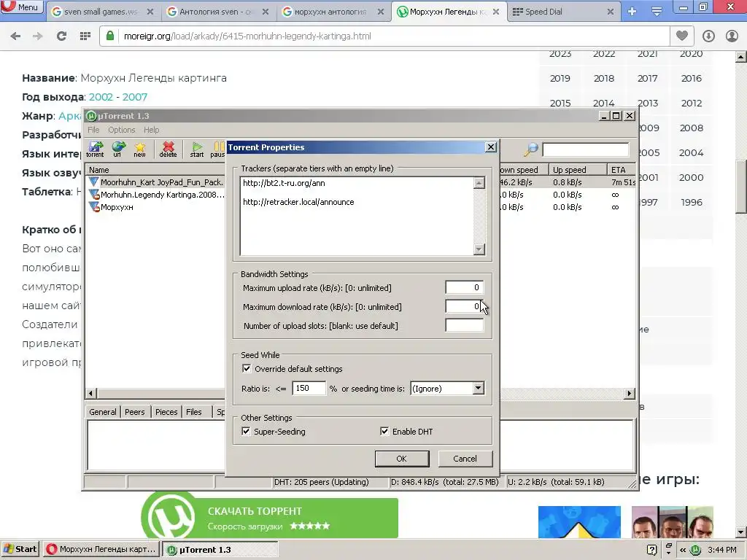
Task: Click Cancel in Torrent Properties
Action: (x=465, y=459)
